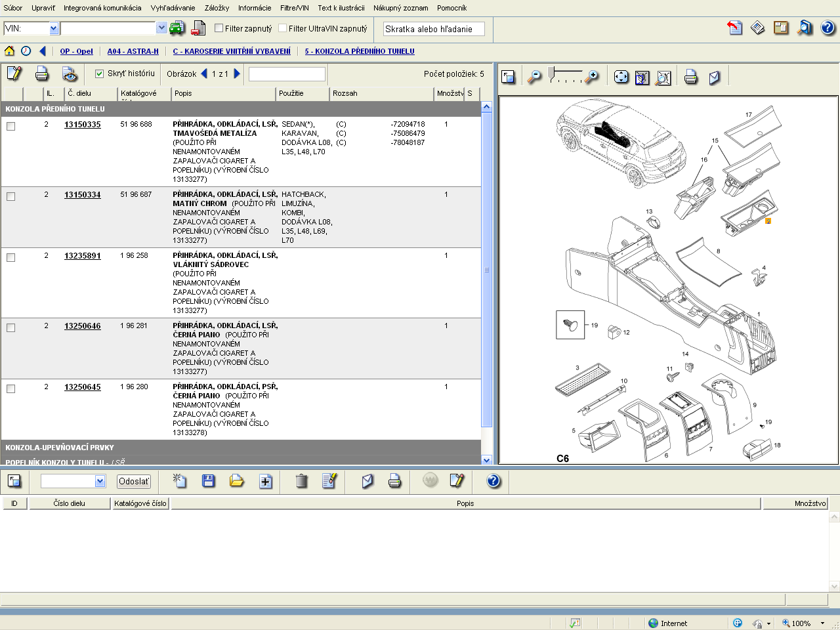
Task: Open part number 13235891 link
Action: [x=83, y=256]
